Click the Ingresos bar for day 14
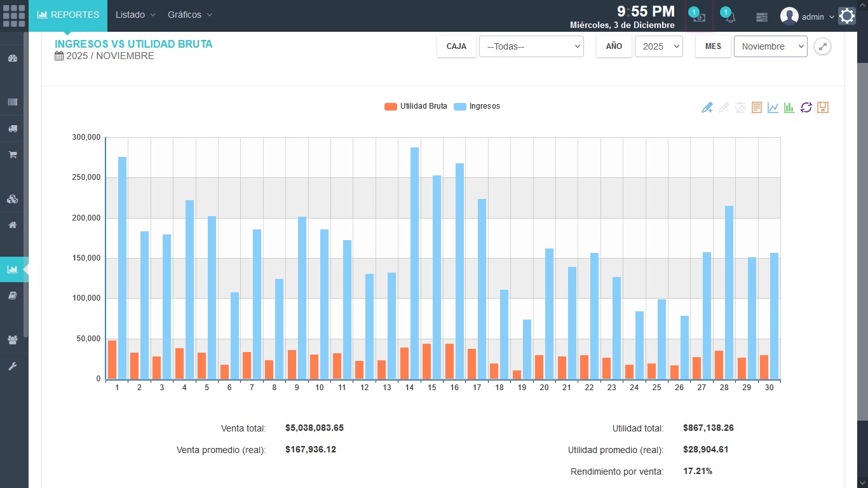868x488 pixels. (x=414, y=264)
